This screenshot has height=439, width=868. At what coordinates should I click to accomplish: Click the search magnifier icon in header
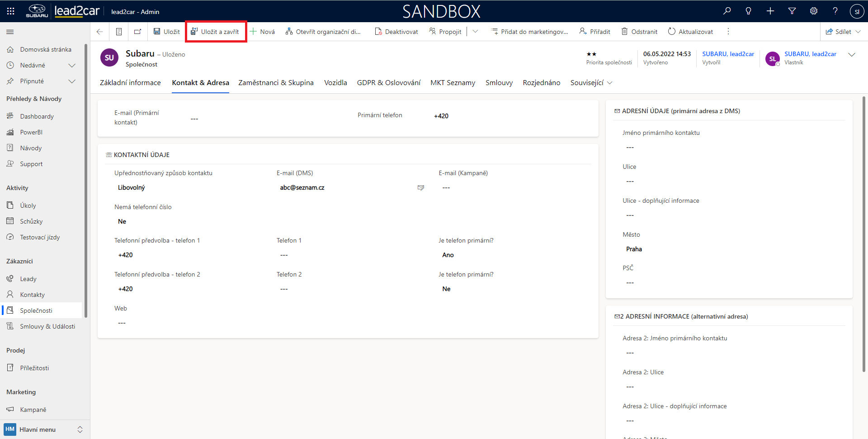coord(727,11)
